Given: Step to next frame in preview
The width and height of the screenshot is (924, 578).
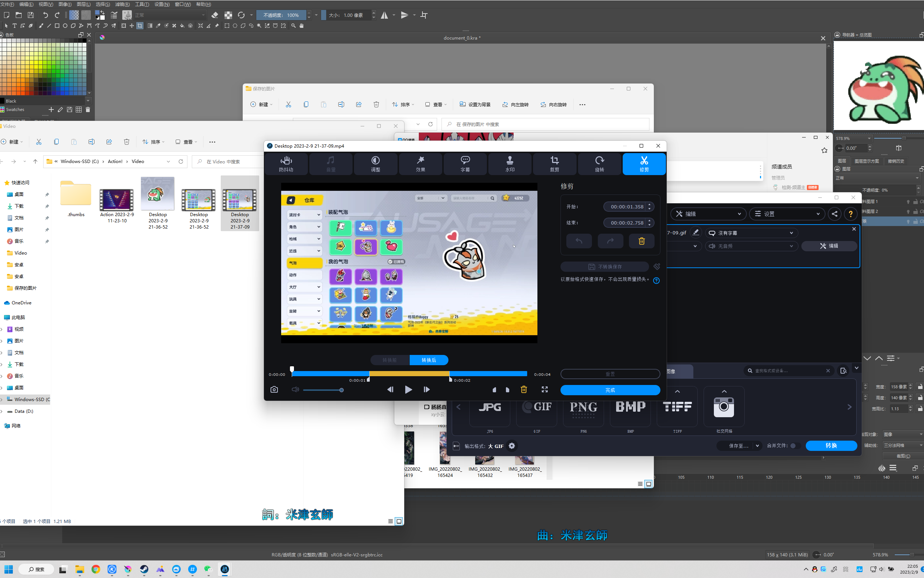Looking at the screenshot, I should pos(426,389).
